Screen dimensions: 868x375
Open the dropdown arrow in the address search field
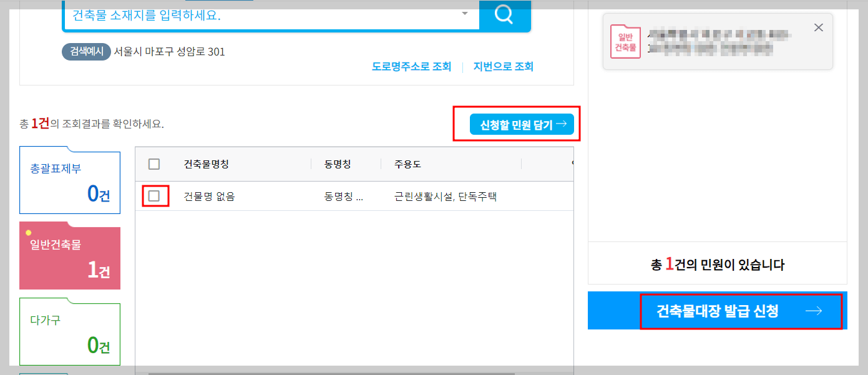pos(465,12)
